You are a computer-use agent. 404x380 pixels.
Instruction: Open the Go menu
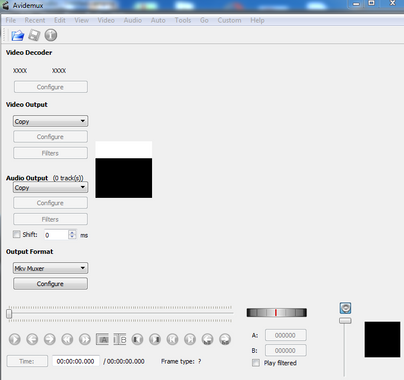click(204, 20)
